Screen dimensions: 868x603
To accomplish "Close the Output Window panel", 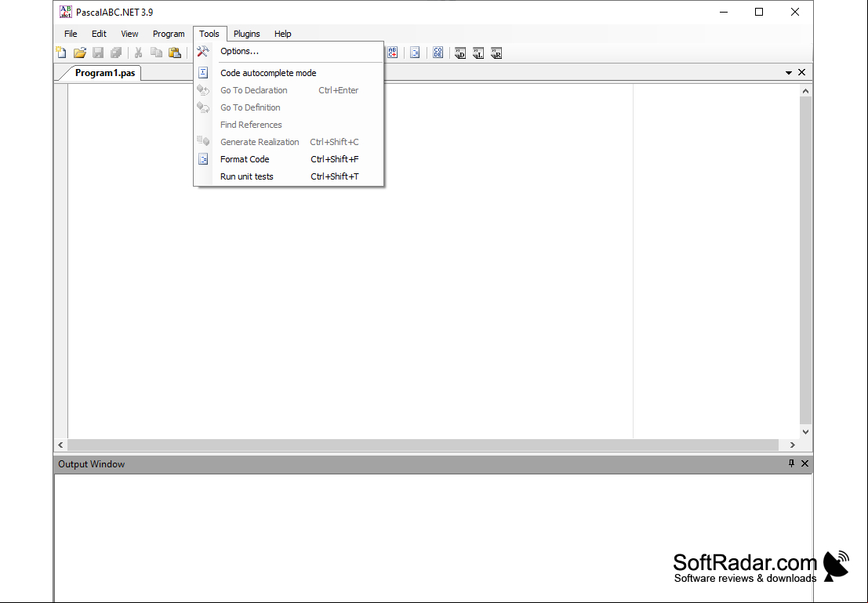I will click(x=805, y=463).
